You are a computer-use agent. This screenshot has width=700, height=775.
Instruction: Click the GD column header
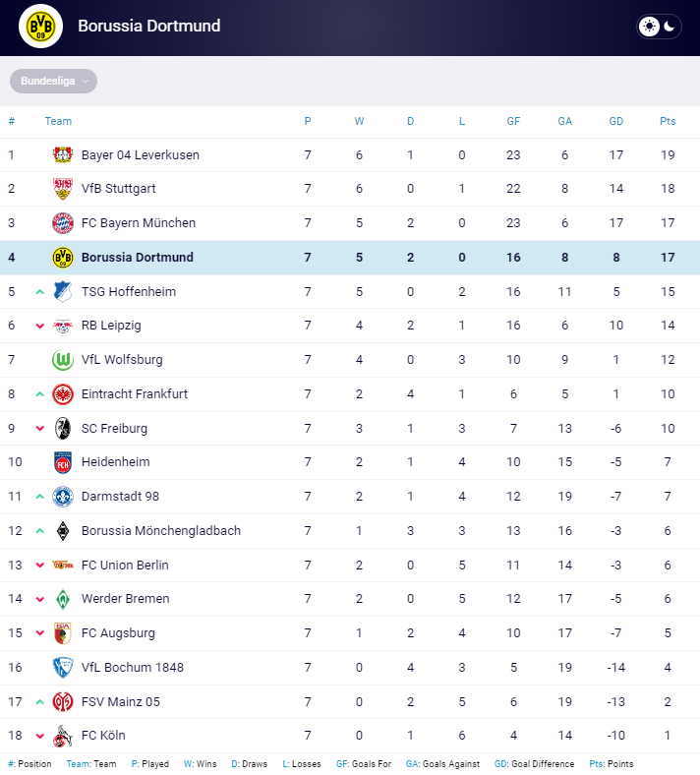(616, 121)
